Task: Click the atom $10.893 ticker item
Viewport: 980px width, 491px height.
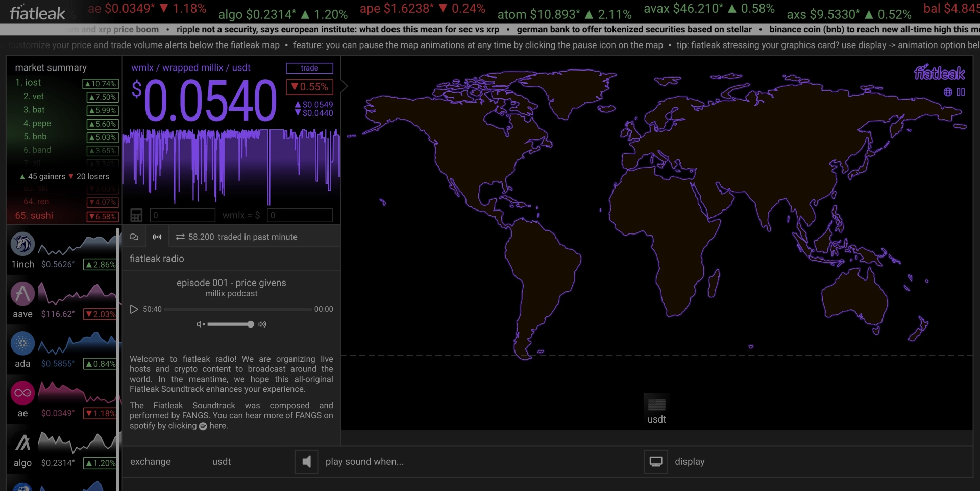Action: coord(565,14)
